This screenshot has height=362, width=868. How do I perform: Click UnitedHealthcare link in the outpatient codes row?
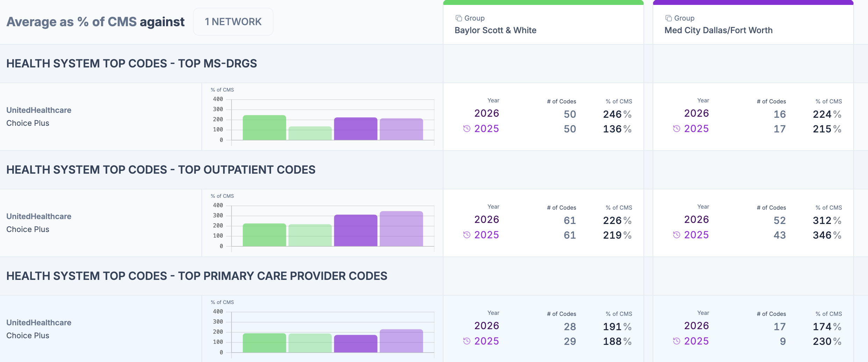click(x=39, y=216)
